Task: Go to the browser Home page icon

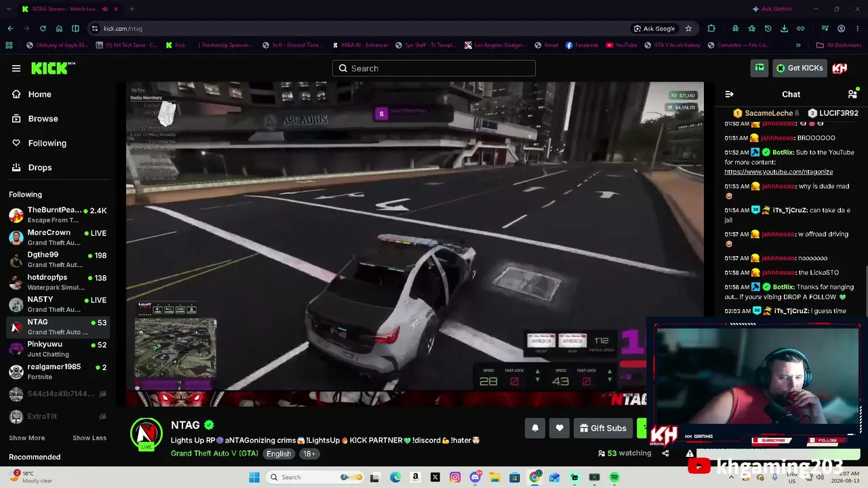Action: [x=59, y=28]
